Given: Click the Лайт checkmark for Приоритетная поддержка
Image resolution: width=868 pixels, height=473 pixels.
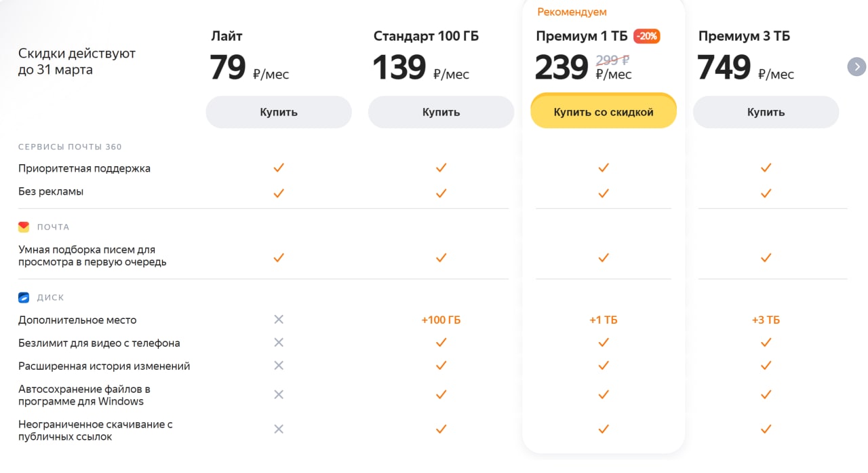Looking at the screenshot, I should 279,168.
